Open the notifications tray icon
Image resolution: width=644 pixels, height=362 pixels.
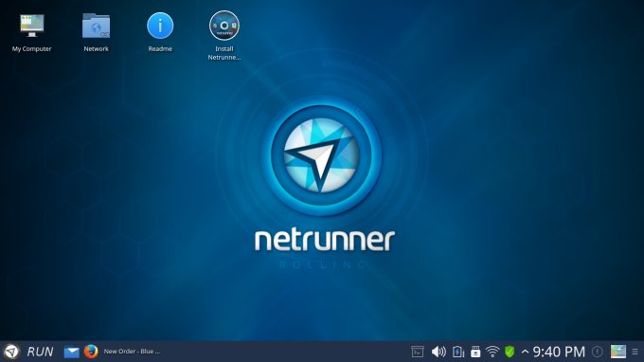pos(598,352)
